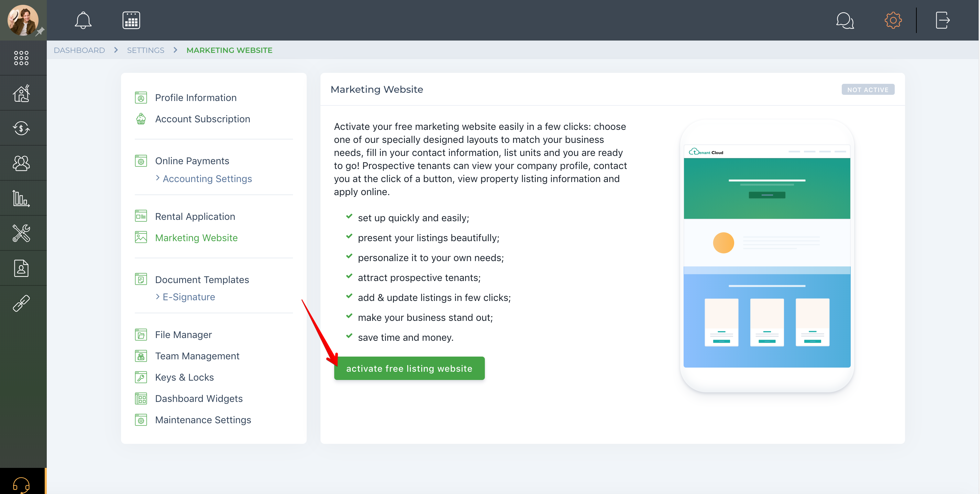Click the sidebar pin icon near avatar
Viewport: 980px width, 494px height.
(x=40, y=32)
